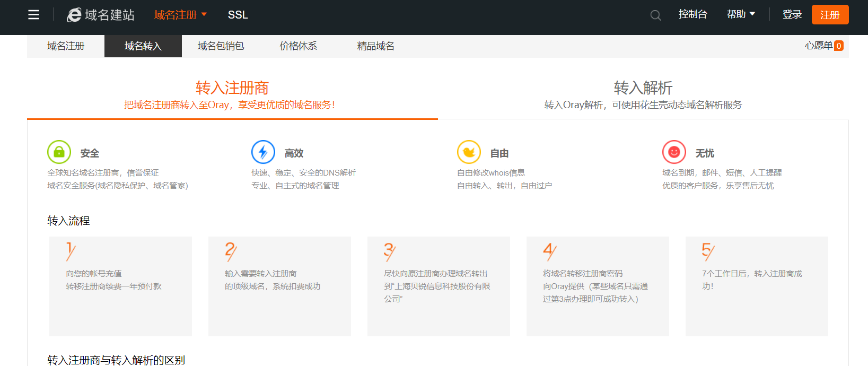Expand the 域名注册 dropdown in header

pos(180,15)
